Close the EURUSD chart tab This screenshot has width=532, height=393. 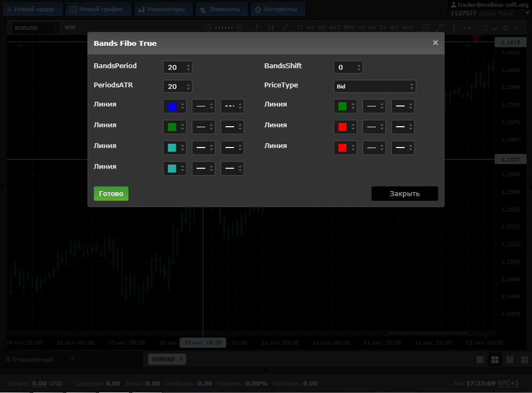(x=181, y=359)
